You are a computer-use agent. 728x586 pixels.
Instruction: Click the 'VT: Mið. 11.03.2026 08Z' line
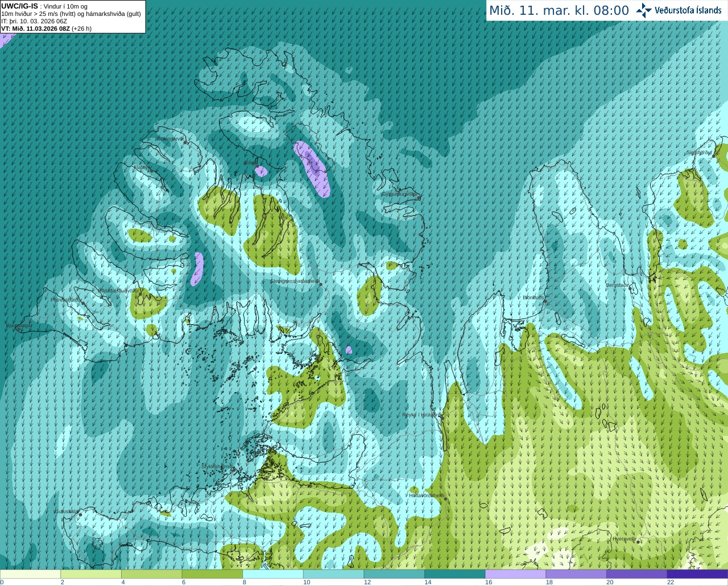coord(35,28)
